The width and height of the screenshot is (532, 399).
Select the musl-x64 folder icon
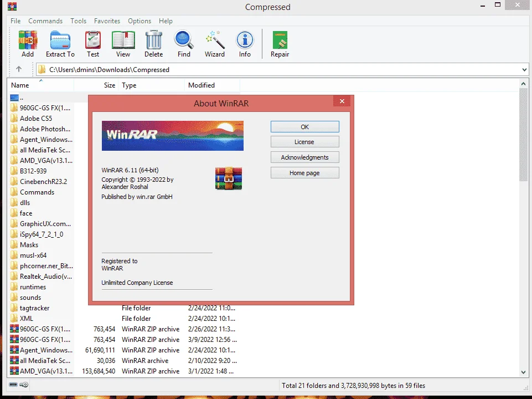coord(14,255)
